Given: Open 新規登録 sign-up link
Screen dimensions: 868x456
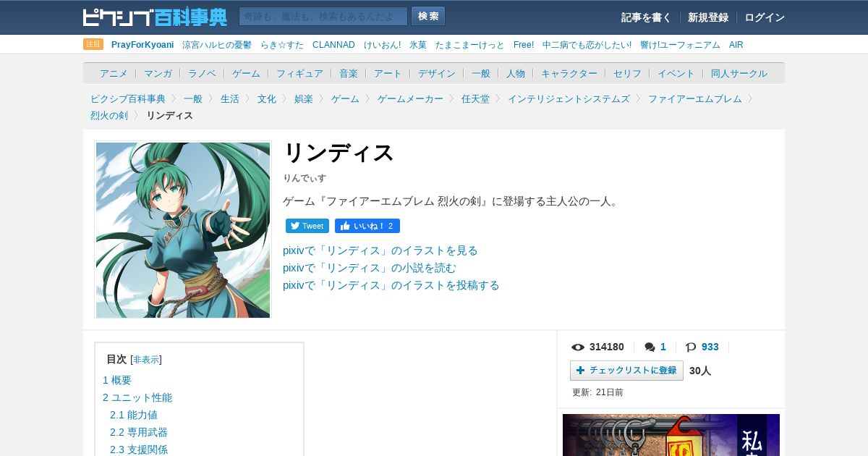Looking at the screenshot, I should pos(708,17).
